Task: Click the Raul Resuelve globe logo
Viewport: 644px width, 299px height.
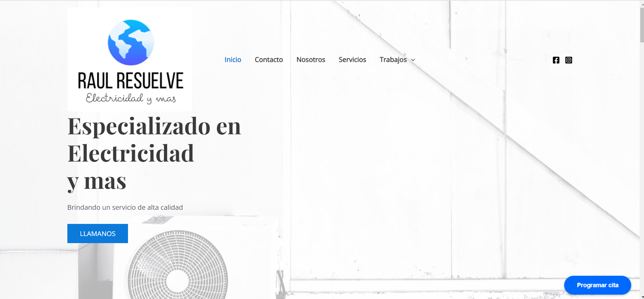Action: tap(130, 59)
